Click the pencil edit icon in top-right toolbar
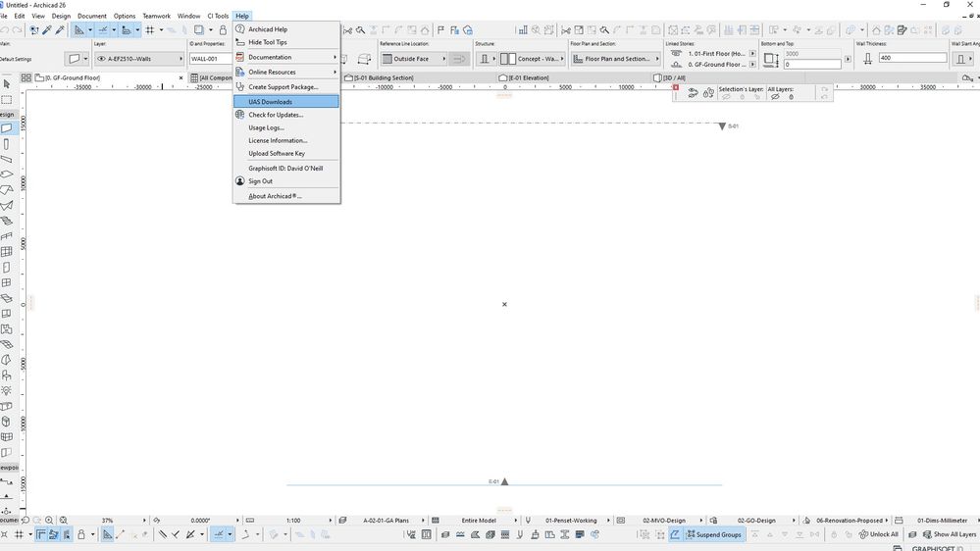 pos(902,30)
